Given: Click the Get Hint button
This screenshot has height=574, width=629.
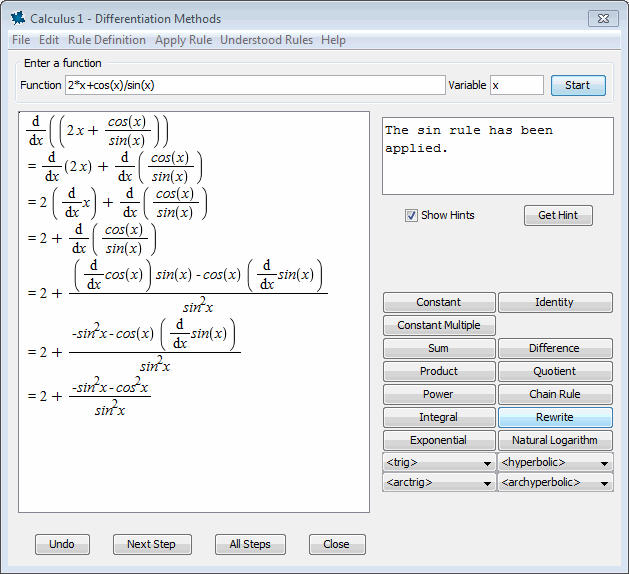Looking at the screenshot, I should 558,215.
